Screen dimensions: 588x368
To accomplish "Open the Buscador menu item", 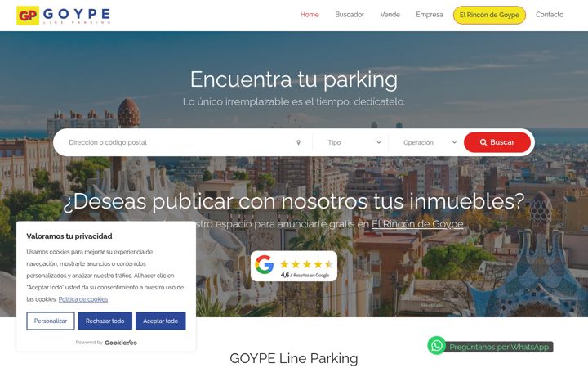I will point(350,15).
